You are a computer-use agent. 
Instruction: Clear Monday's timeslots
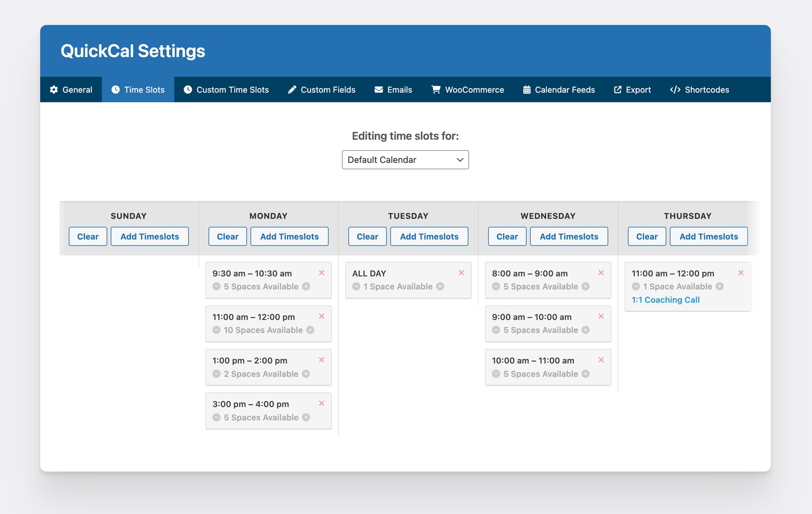tap(227, 236)
